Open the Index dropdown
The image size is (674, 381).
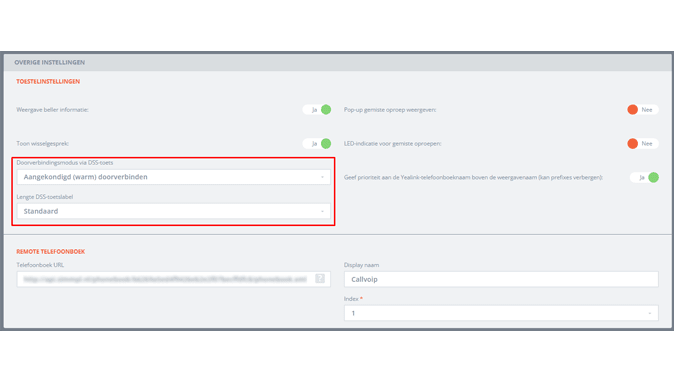(501, 313)
